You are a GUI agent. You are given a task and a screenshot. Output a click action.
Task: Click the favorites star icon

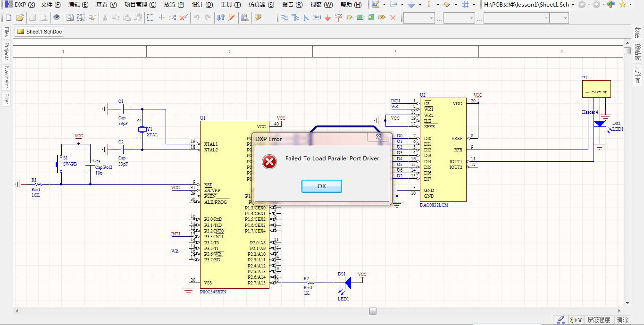622,5
